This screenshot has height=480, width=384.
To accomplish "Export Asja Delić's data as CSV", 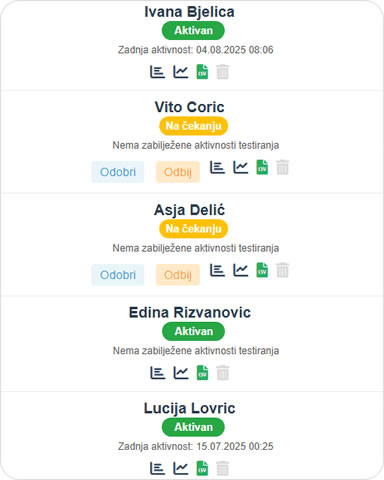I will [262, 270].
